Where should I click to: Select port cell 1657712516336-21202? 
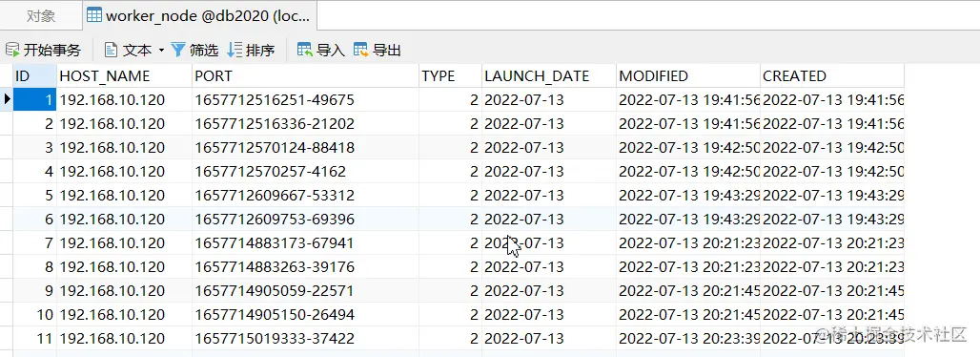[x=306, y=123]
